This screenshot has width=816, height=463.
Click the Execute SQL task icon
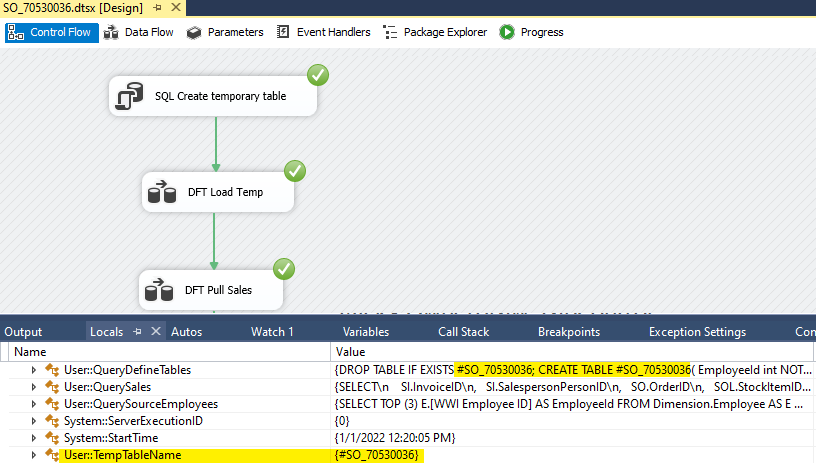129,96
